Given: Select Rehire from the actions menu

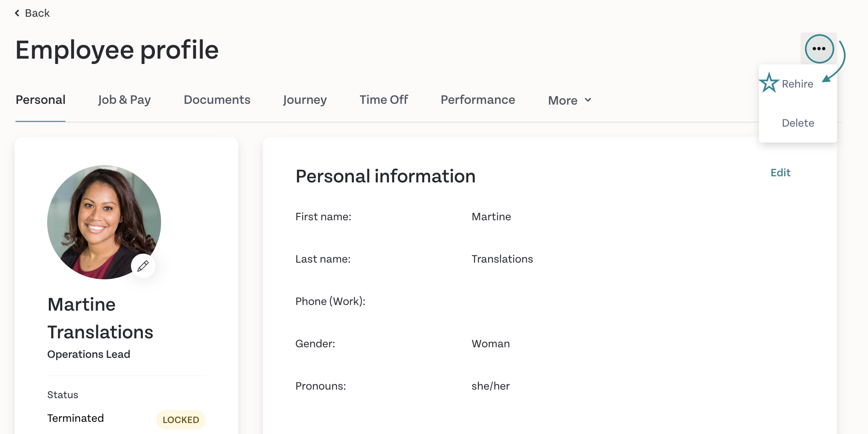Looking at the screenshot, I should 797,84.
